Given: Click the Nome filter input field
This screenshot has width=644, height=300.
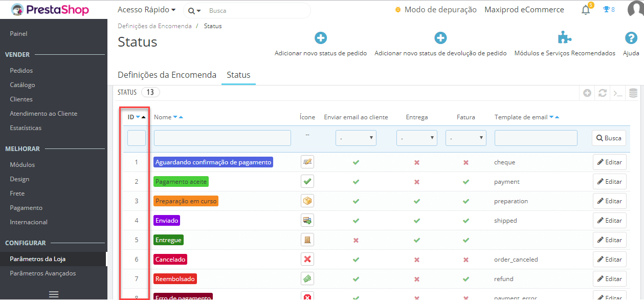Looking at the screenshot, I should [222, 138].
